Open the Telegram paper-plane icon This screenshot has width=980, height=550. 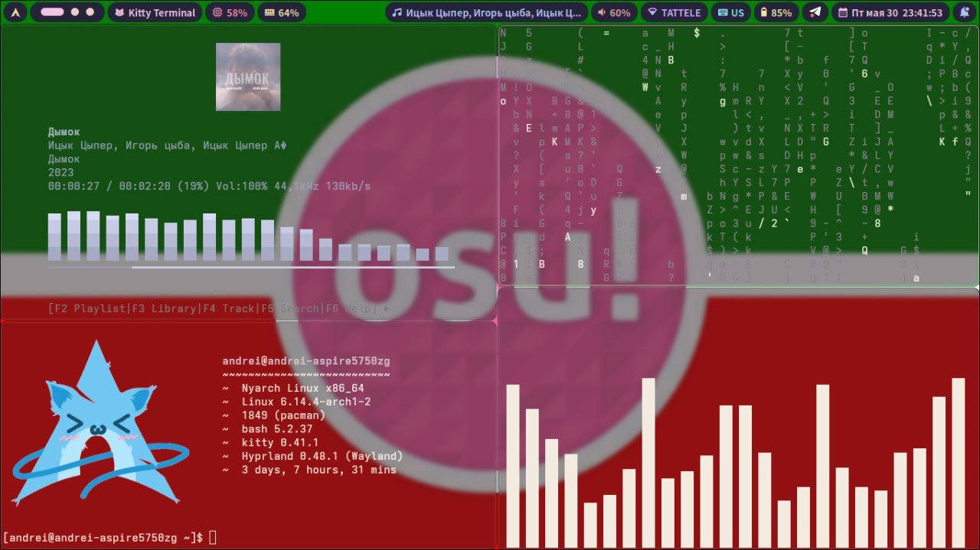pyautogui.click(x=815, y=12)
